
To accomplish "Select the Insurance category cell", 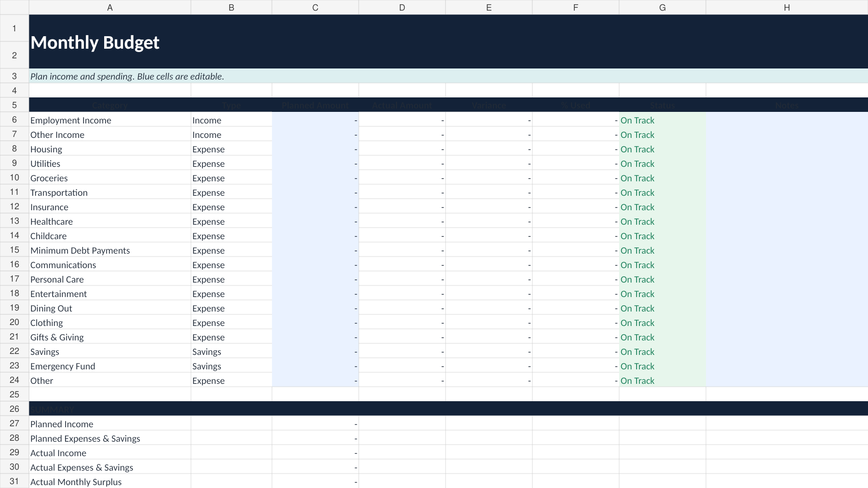I will (110, 206).
